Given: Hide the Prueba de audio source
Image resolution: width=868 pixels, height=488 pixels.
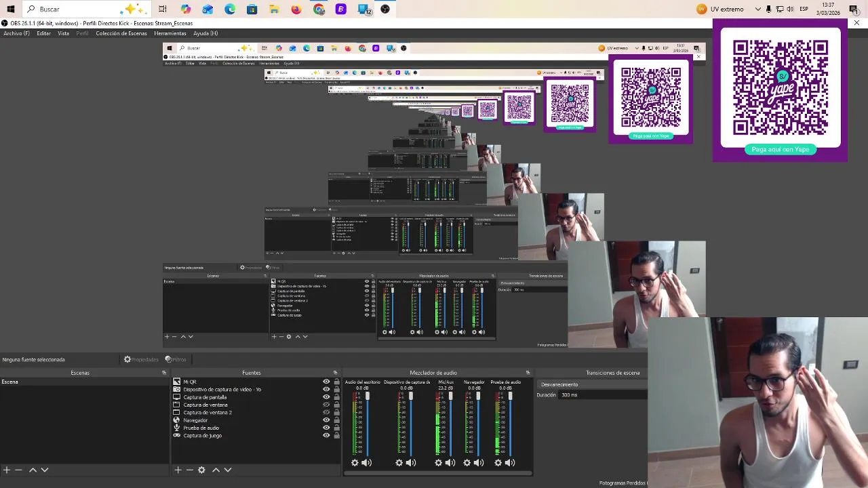Looking at the screenshot, I should [x=326, y=428].
